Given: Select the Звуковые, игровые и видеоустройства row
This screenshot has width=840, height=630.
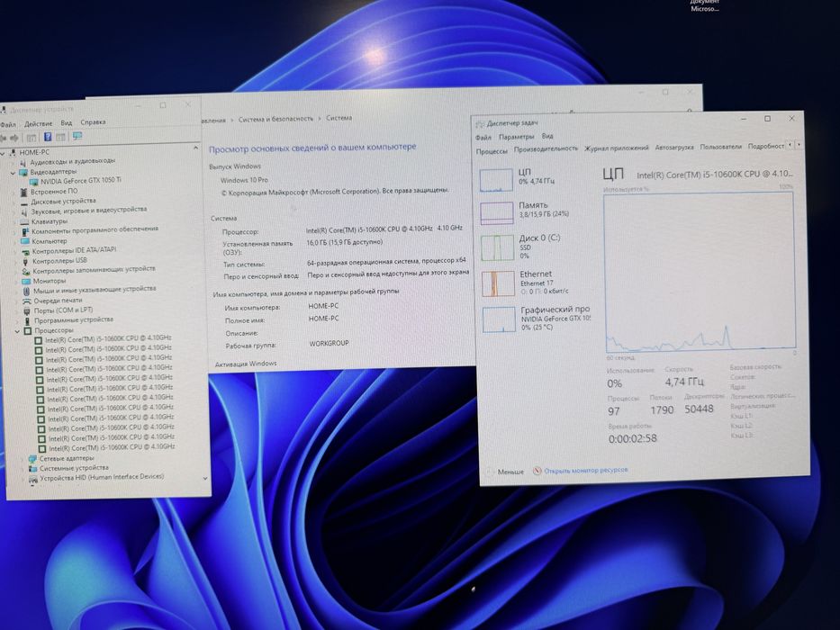Looking at the screenshot, I should 88,211.
